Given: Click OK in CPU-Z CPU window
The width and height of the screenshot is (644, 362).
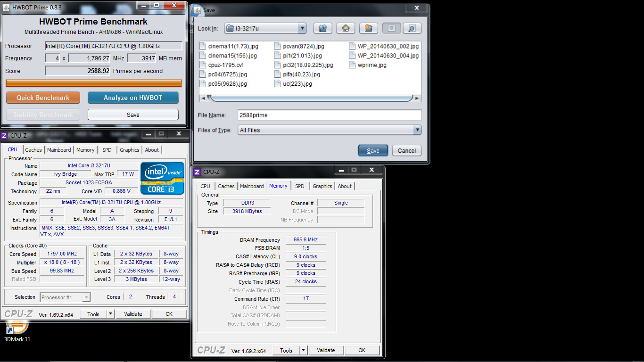Looking at the screenshot, I should (169, 314).
